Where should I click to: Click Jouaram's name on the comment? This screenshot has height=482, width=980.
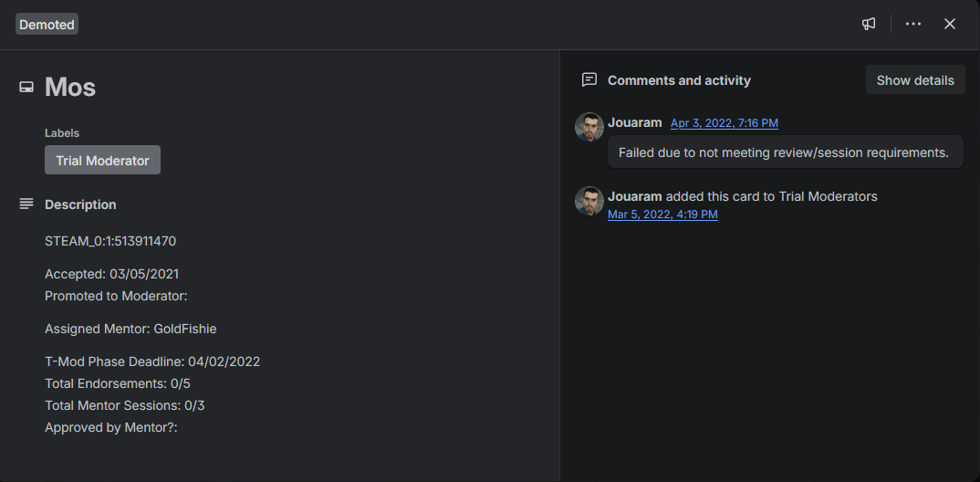[635, 122]
